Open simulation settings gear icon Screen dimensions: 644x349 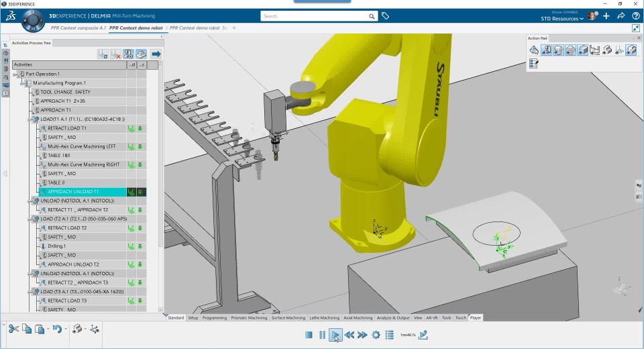[x=376, y=335]
